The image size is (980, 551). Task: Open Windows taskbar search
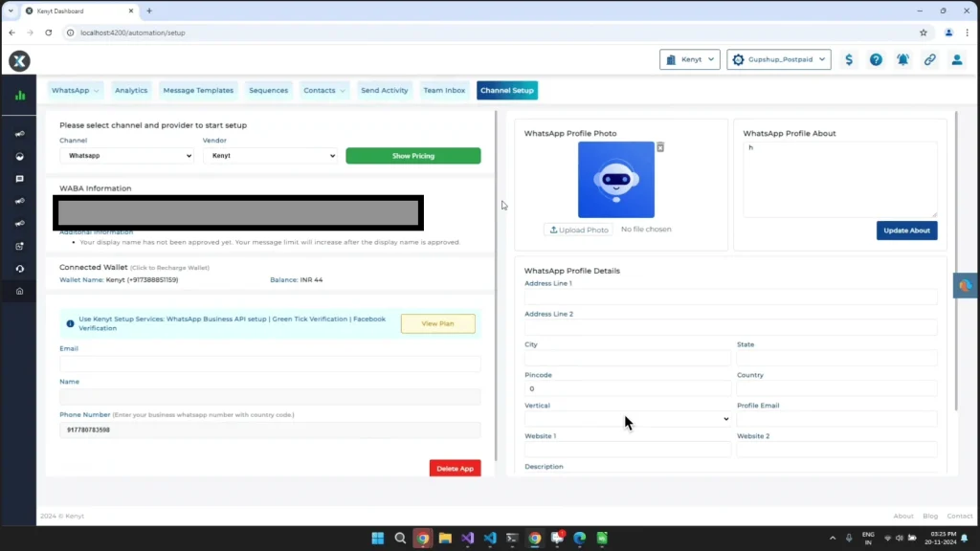[400, 538]
